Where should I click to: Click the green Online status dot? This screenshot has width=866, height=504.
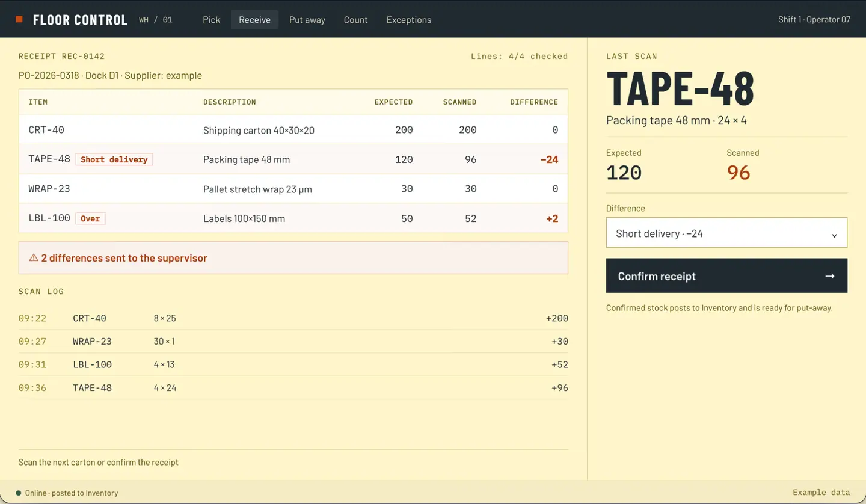19,493
